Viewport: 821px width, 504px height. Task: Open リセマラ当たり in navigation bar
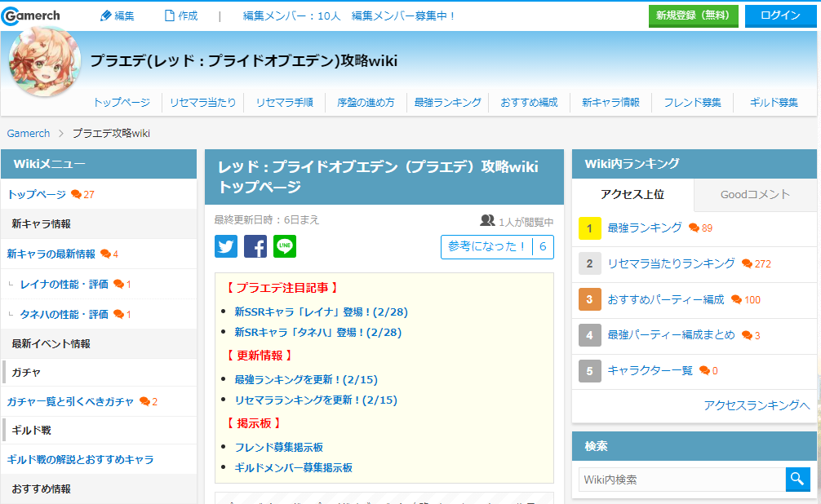coord(202,103)
